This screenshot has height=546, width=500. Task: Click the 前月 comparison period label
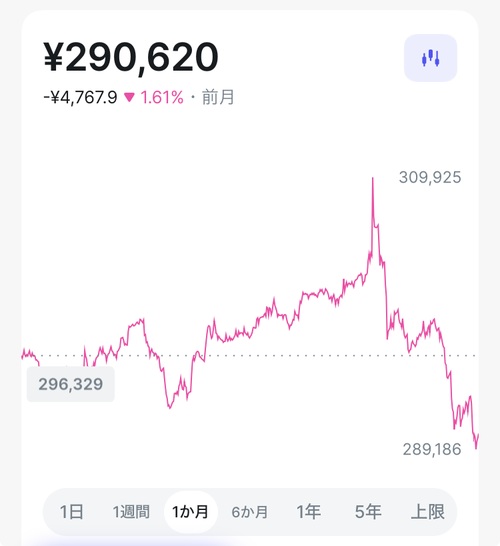point(218,97)
